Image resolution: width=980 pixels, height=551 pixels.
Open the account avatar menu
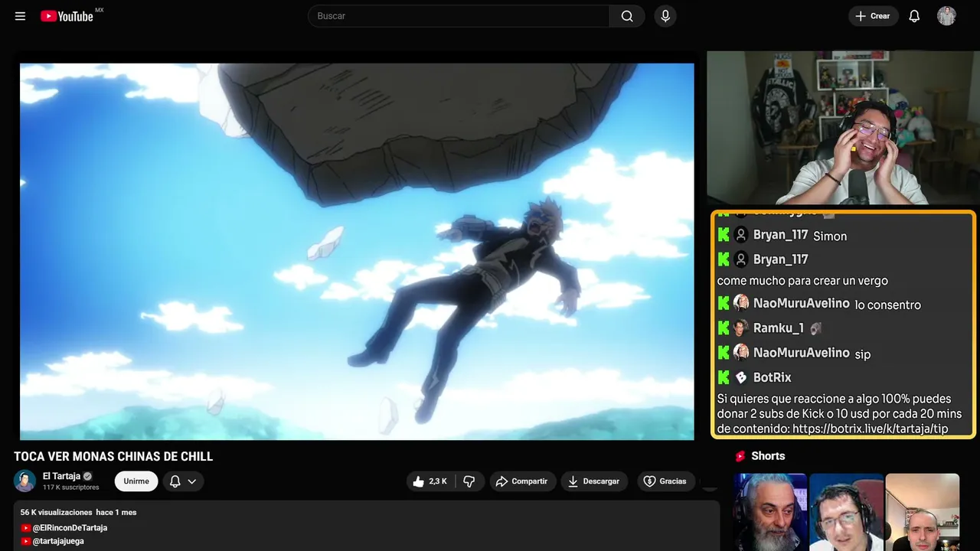tap(947, 16)
